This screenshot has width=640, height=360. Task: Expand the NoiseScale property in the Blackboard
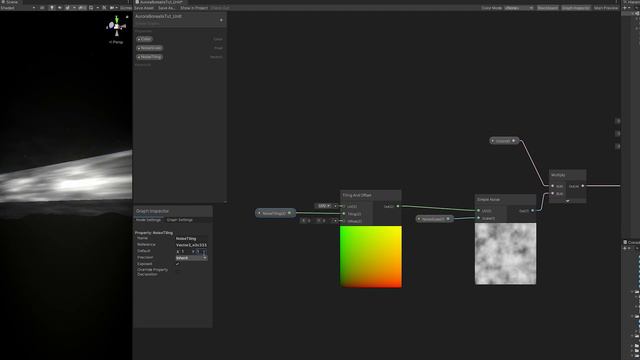(139, 48)
